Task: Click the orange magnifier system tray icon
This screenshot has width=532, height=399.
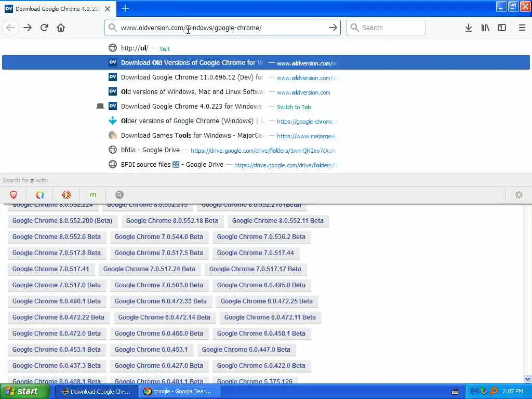Action: pos(494,392)
